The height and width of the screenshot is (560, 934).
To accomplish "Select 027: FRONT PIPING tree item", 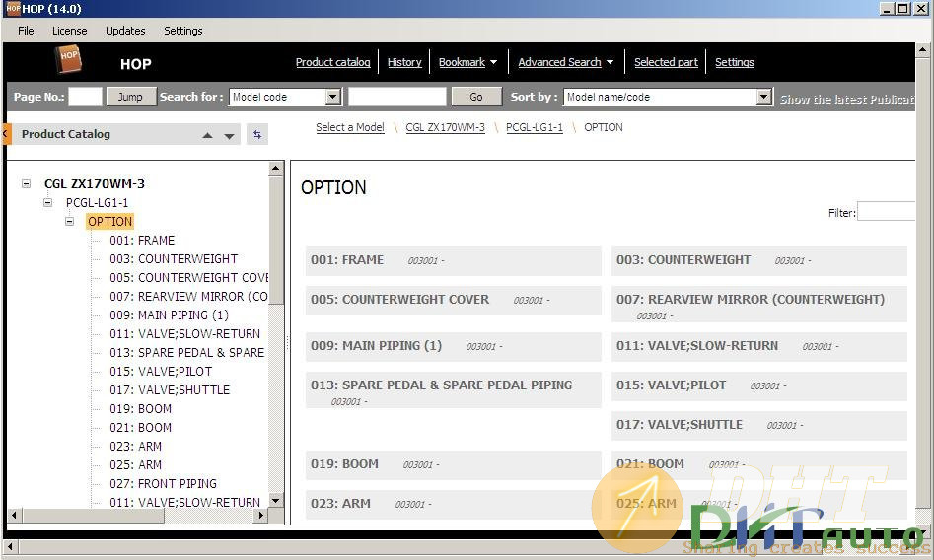I will (x=163, y=484).
